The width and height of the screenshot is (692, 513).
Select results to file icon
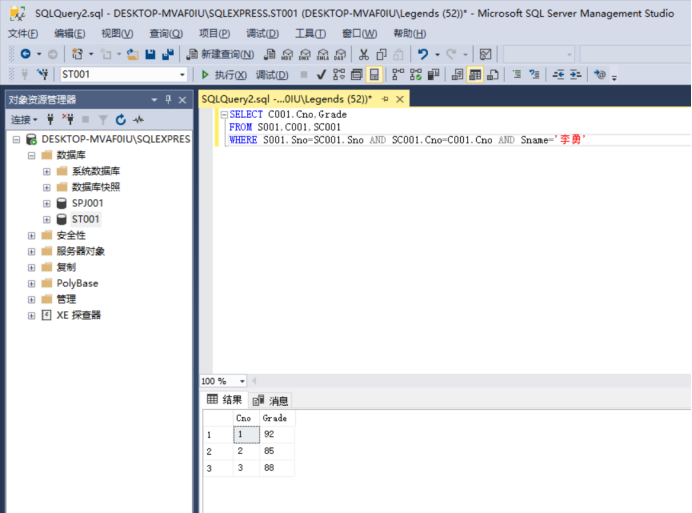(x=493, y=74)
